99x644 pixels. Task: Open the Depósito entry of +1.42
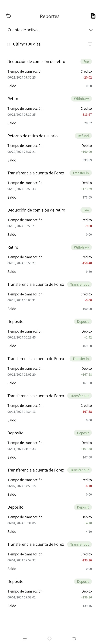49,334
